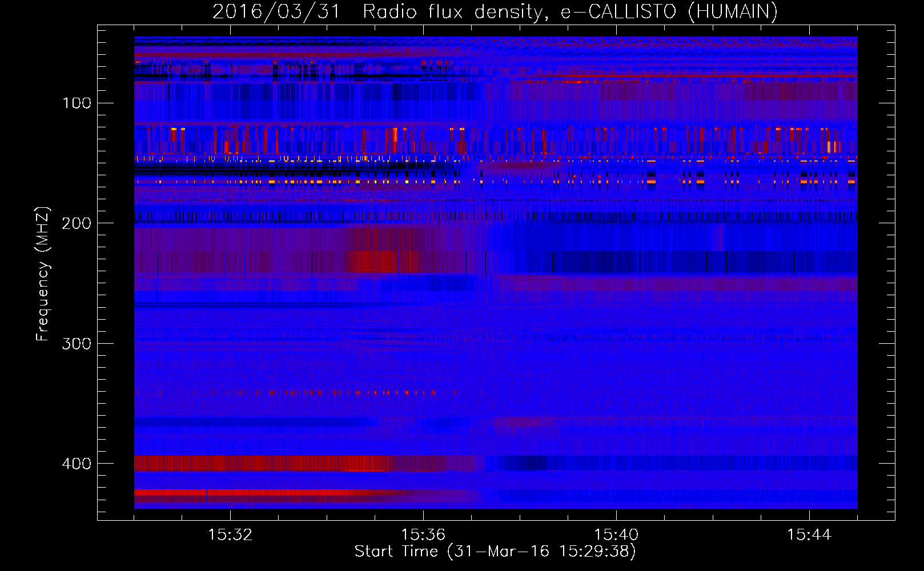The width and height of the screenshot is (924, 571).
Task: Click the '100' frequency tick label
Action: (77, 103)
